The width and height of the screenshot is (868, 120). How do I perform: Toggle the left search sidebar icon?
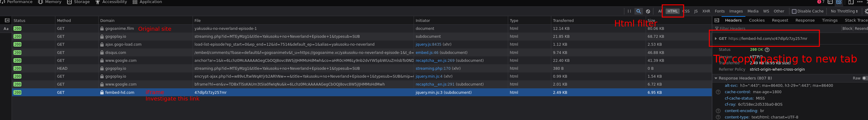coord(7,20)
